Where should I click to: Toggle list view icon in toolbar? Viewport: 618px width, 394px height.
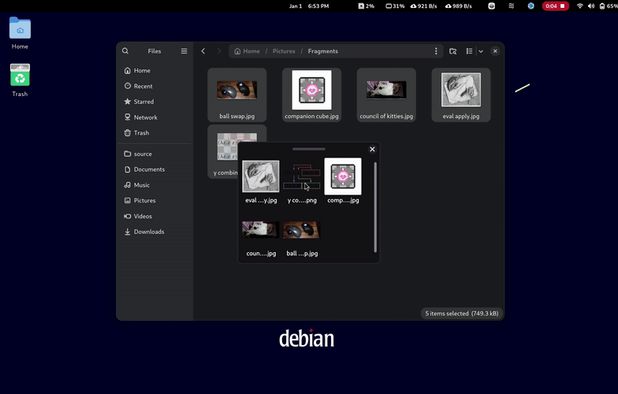(469, 51)
